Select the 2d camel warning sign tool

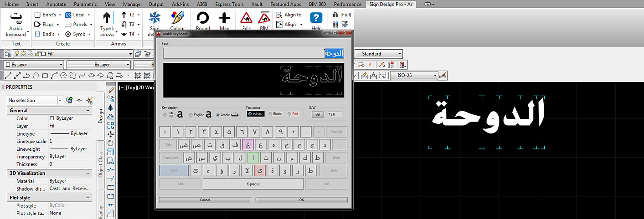pos(247,21)
